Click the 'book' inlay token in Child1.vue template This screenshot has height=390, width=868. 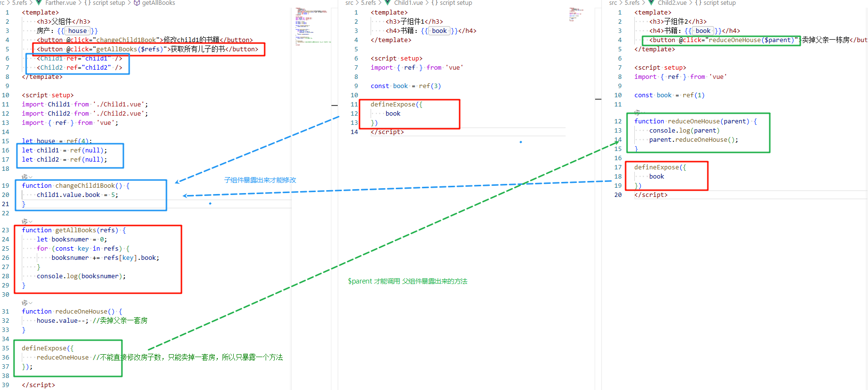tap(439, 31)
